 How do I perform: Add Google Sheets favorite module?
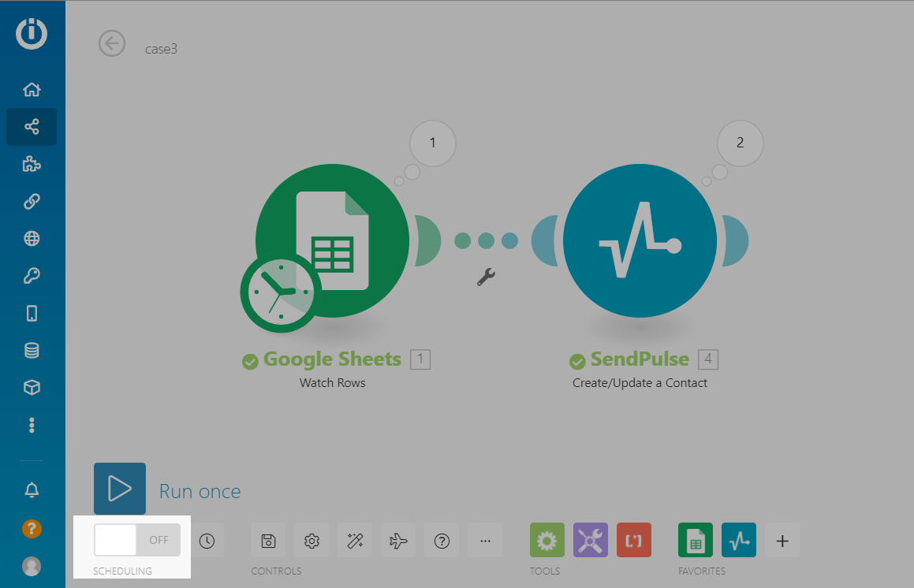point(696,540)
